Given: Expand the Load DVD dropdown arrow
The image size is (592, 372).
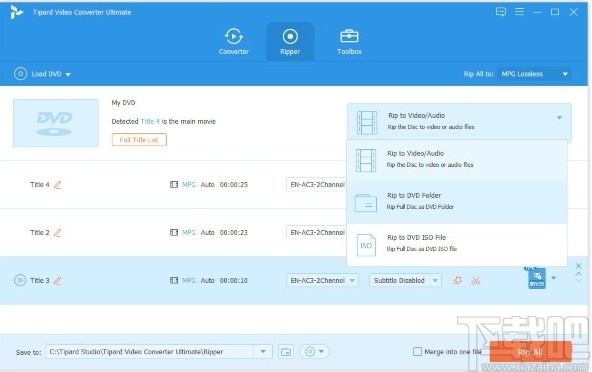Looking at the screenshot, I should click(x=68, y=74).
